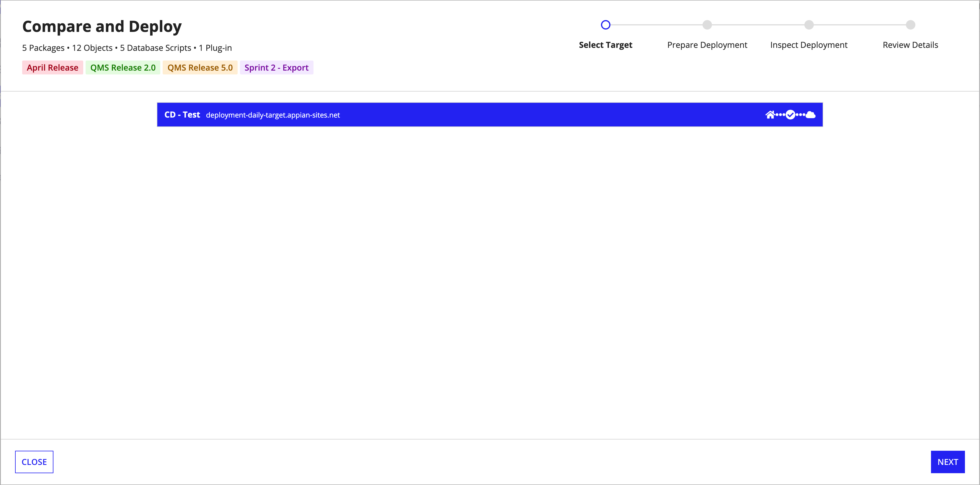Click the QMS Release 2.0 tag

pyautogui.click(x=123, y=68)
